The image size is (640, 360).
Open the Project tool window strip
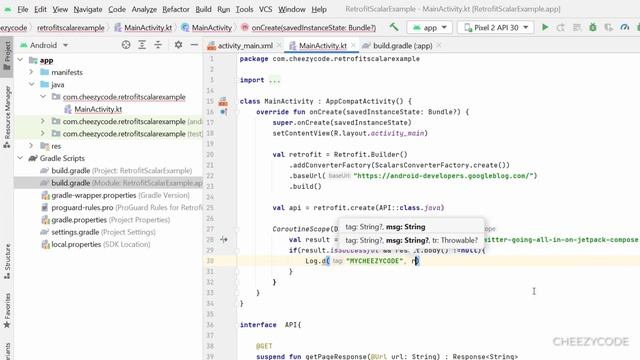tap(7, 56)
